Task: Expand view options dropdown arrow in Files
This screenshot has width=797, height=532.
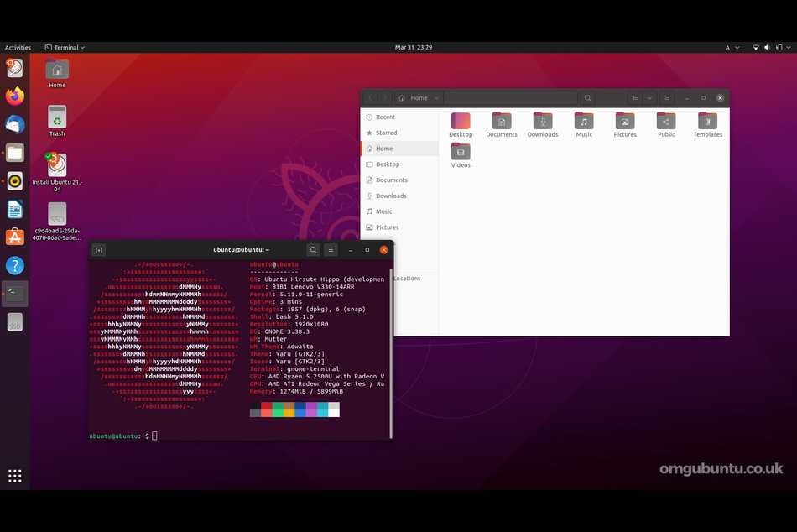Action: tap(649, 98)
